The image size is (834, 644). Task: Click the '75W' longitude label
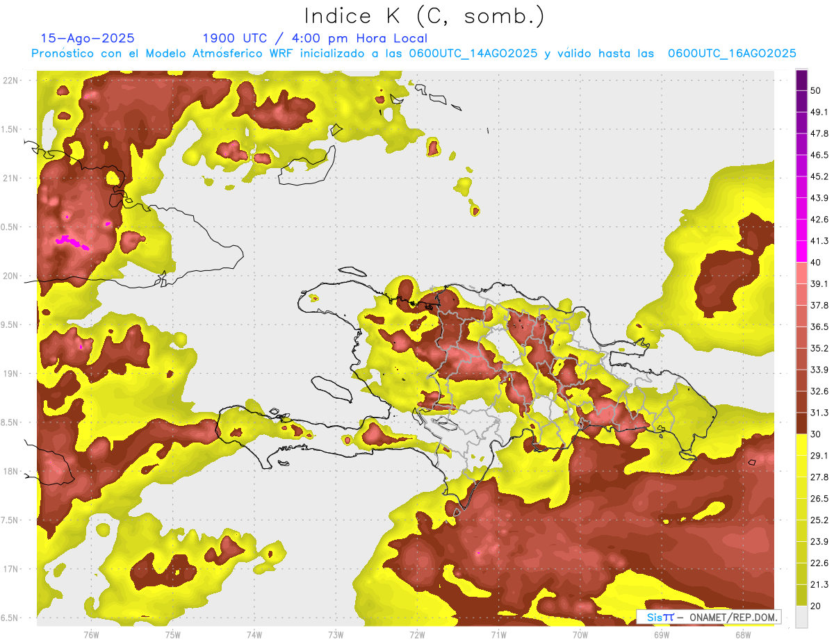173,635
